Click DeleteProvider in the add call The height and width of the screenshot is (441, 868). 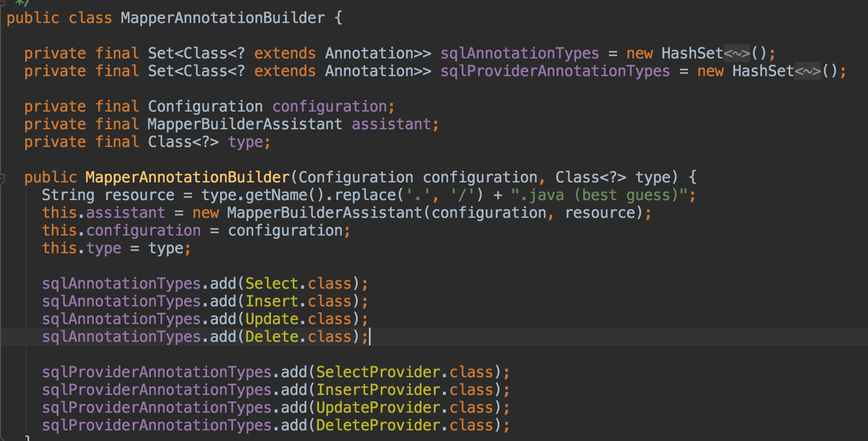click(378, 426)
